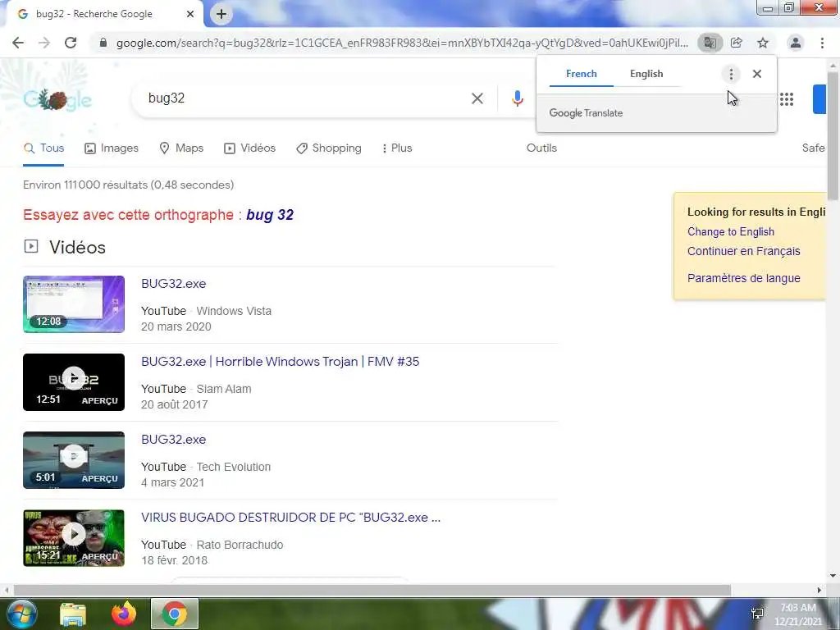840x630 pixels.
Task: Play the 5:01 video preview thumbnail
Action: tap(74, 460)
